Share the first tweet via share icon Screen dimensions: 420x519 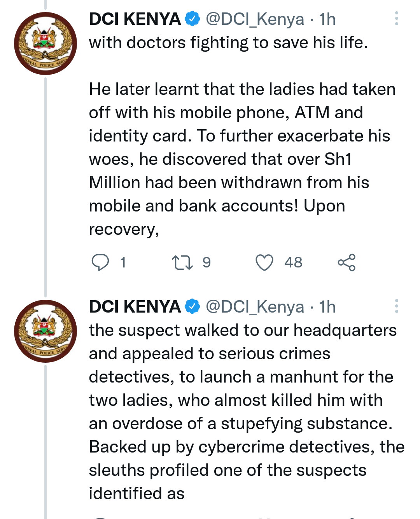click(346, 262)
